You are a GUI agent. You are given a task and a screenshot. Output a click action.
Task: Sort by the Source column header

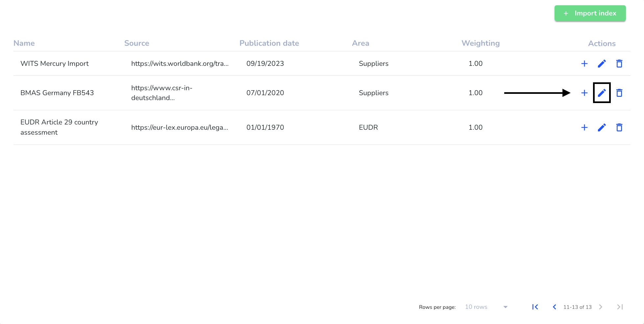[136, 43]
